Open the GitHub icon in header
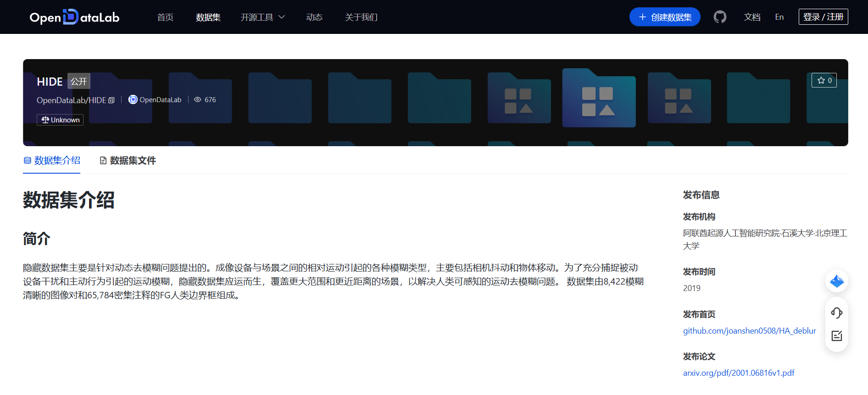868x395 pixels. 720,17
